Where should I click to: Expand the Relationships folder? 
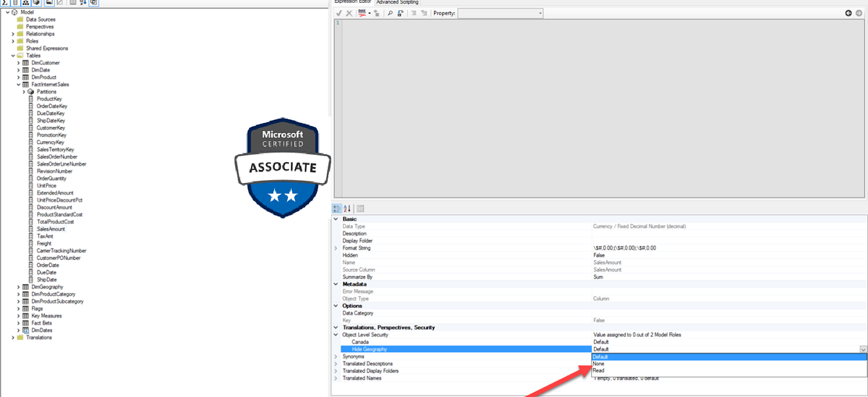12,34
